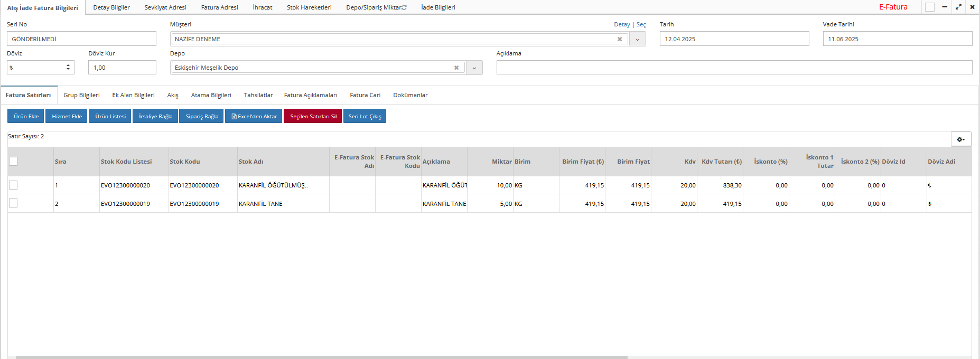Open the Döviz currency selector
The width and height of the screenshot is (980, 359).
[x=41, y=68]
